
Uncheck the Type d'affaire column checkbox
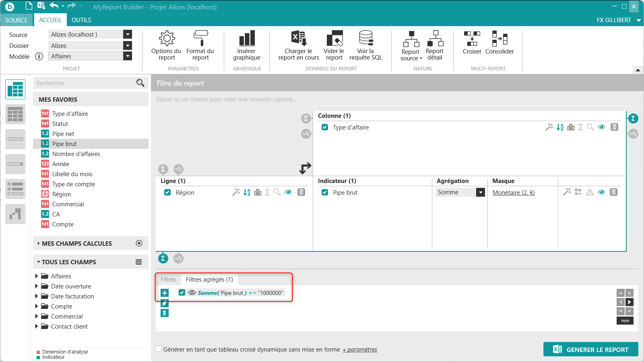[x=325, y=127]
